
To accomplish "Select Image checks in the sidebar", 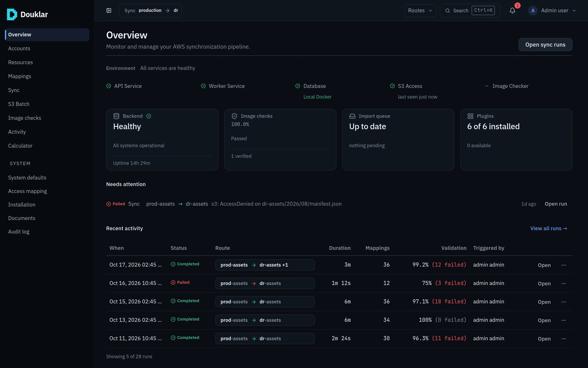I will pyautogui.click(x=47, y=118).
